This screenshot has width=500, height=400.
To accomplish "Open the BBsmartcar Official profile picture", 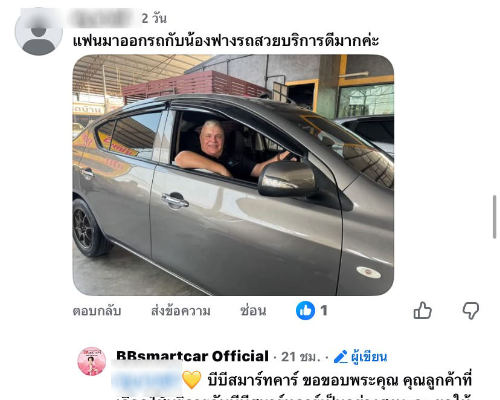I will pos(92,361).
